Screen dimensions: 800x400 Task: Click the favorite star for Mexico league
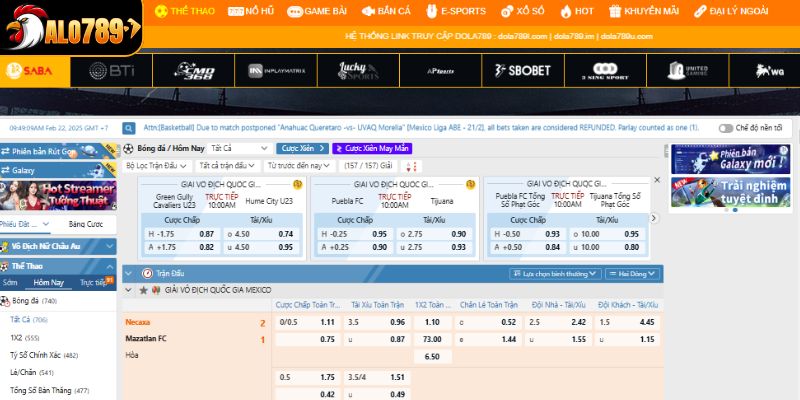[143, 290]
